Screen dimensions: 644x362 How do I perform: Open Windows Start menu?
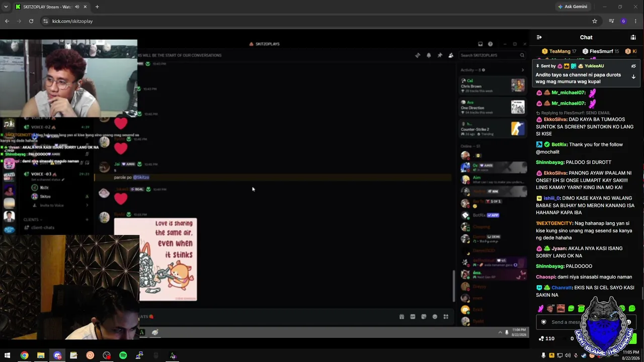pos(8,355)
